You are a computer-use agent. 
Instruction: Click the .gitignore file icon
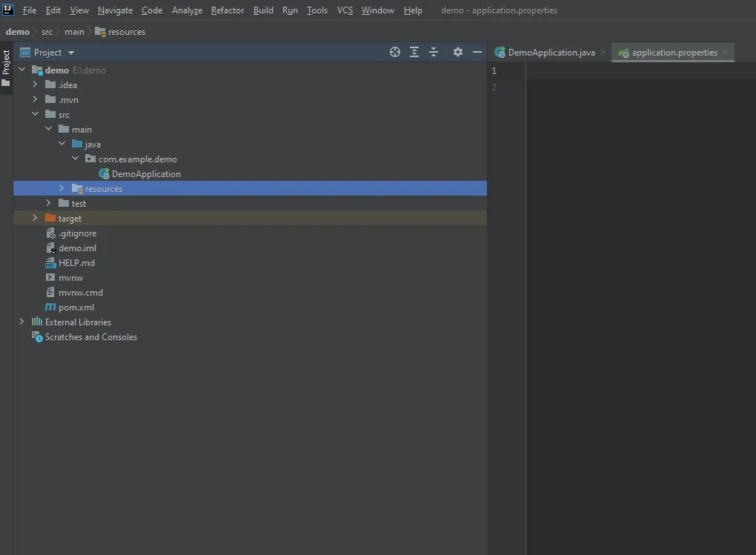[x=50, y=233]
